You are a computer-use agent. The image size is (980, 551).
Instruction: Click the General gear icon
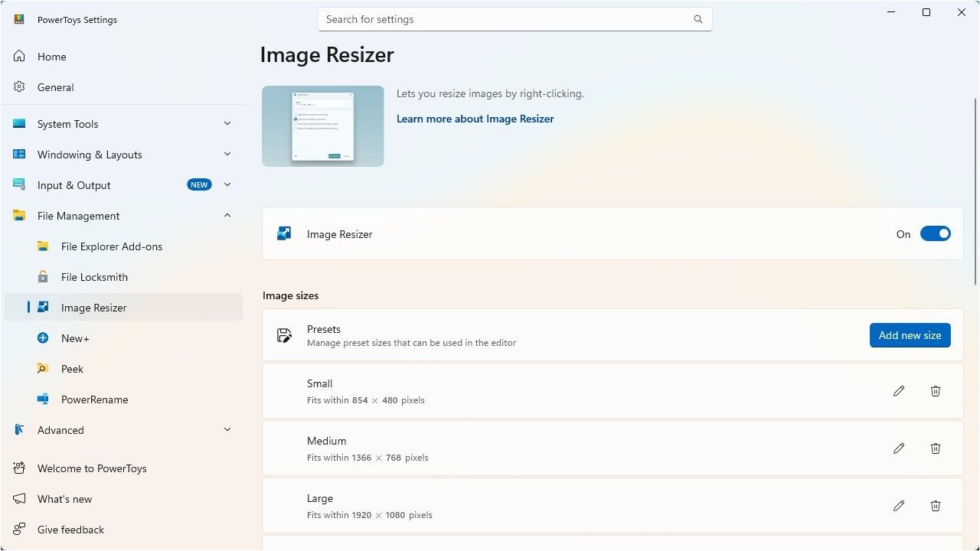tap(19, 87)
